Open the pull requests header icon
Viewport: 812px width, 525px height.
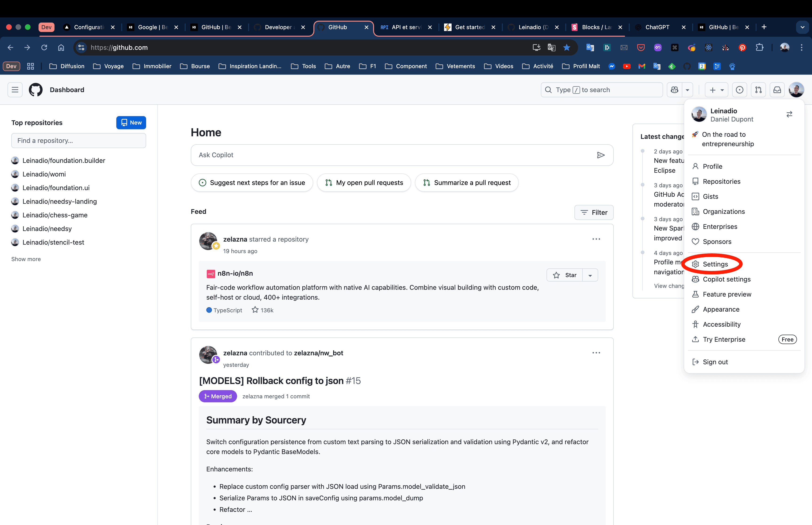pyautogui.click(x=758, y=90)
